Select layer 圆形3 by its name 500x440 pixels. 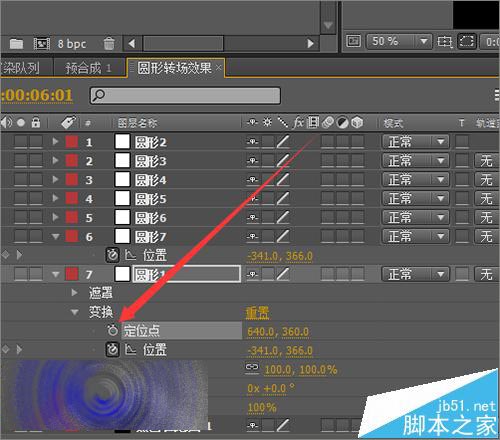tap(150, 161)
